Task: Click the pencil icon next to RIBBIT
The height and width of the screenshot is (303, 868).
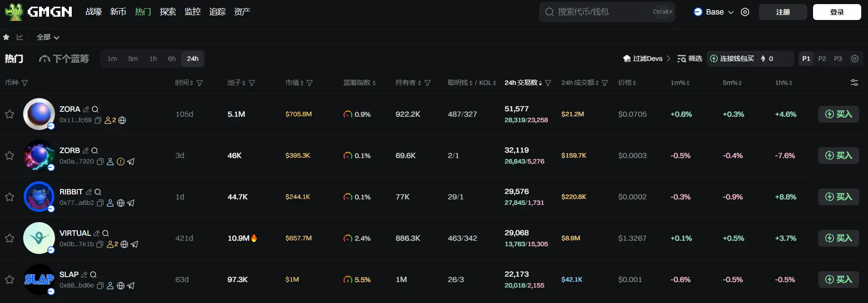Action: point(89,192)
